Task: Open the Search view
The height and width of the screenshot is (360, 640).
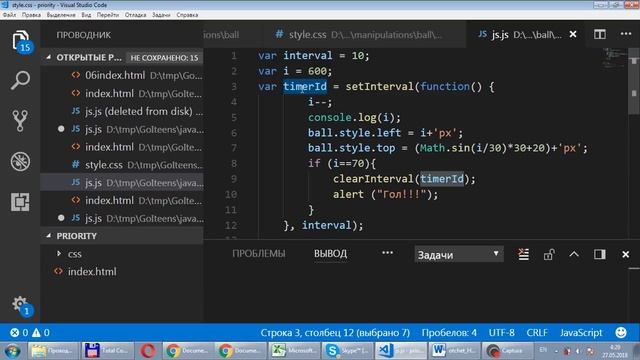Action: 20,80
